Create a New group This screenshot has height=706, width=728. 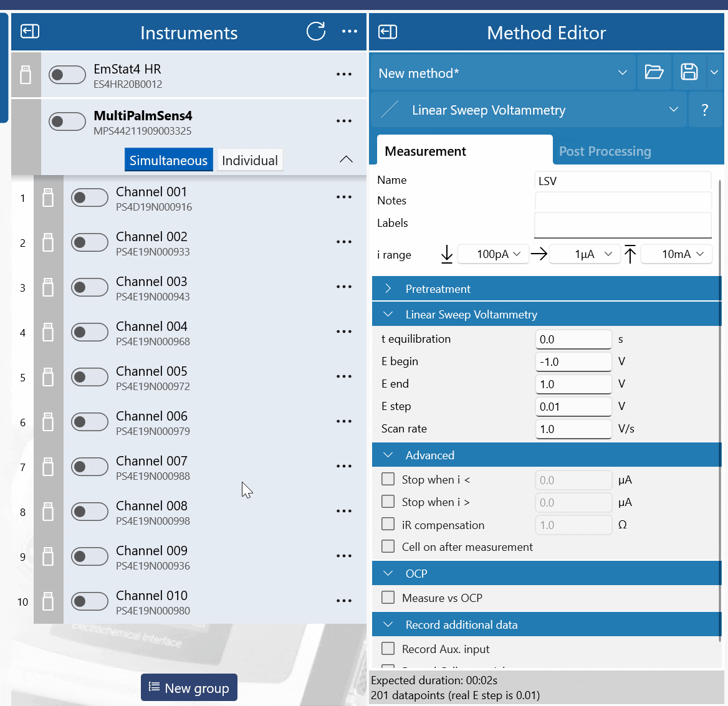189,687
